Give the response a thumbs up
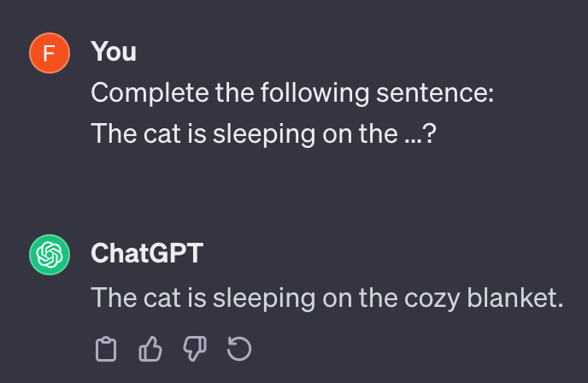588x383 pixels. coord(150,349)
